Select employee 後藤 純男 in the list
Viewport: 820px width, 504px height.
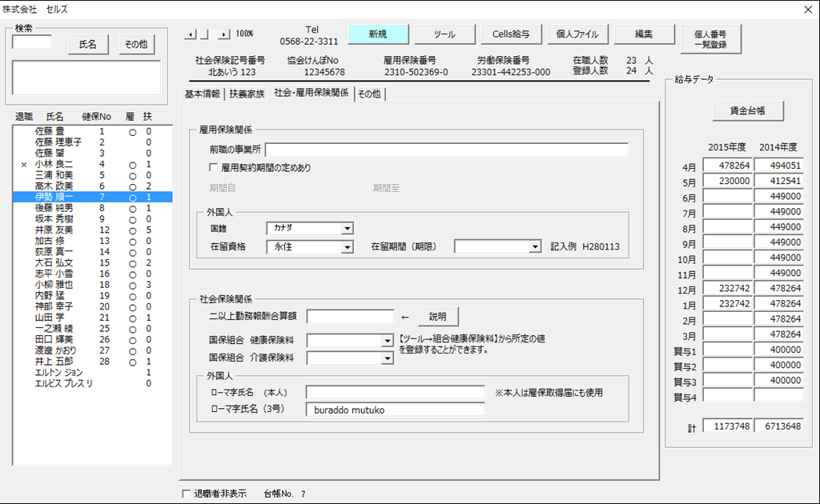coord(54,208)
